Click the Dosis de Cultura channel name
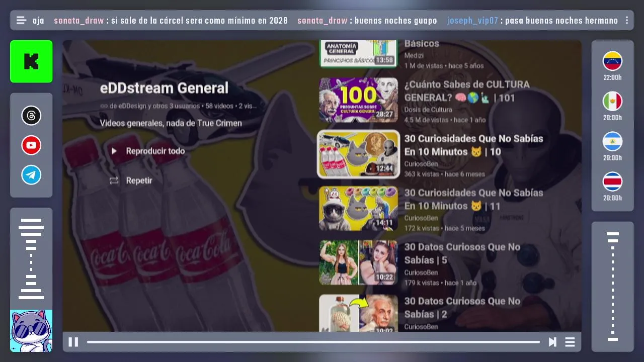644x362 pixels. point(428,110)
